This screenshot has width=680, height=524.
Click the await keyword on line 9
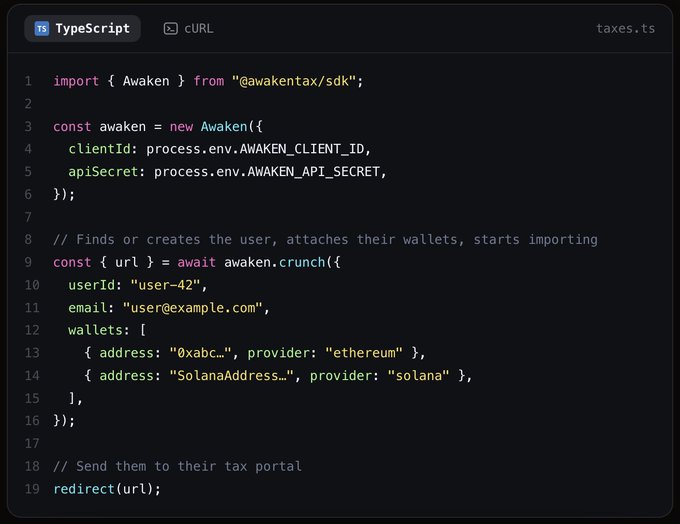(x=196, y=262)
